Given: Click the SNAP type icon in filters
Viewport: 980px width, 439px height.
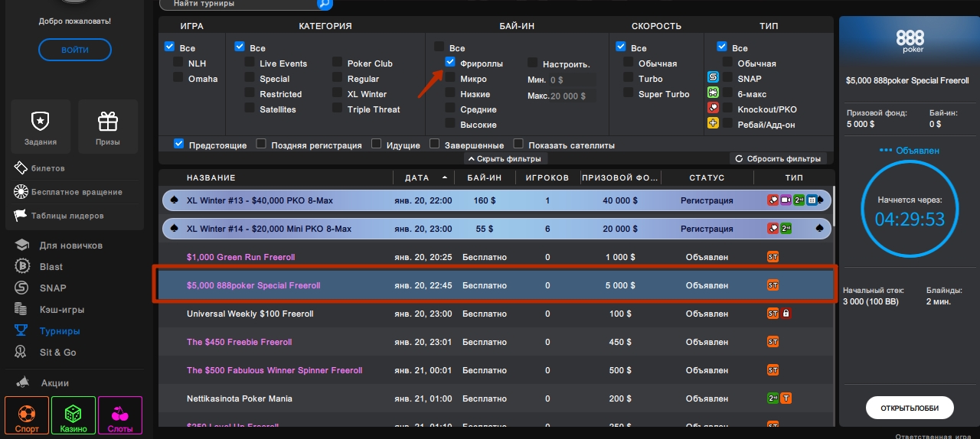Looking at the screenshot, I should 713,78.
